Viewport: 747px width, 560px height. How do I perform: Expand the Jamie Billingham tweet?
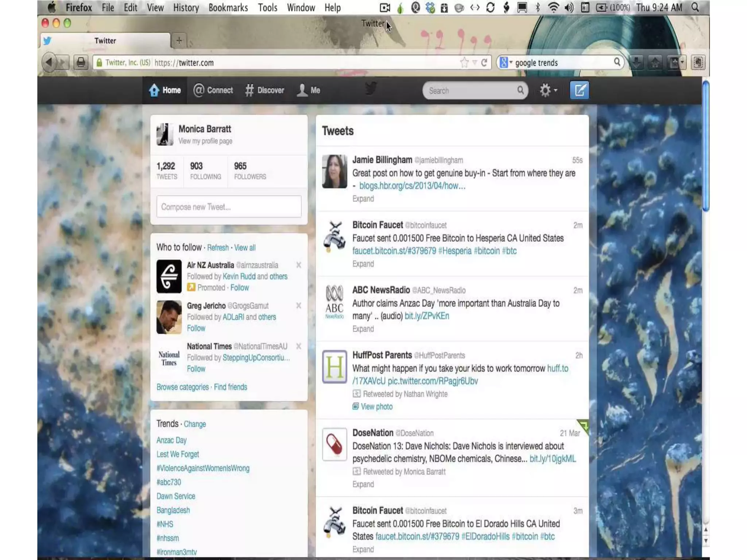click(x=363, y=199)
